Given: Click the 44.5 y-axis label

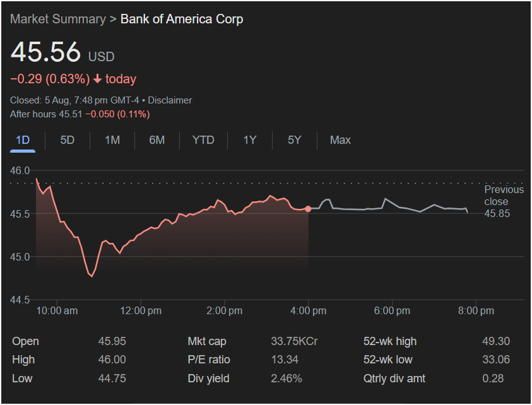Looking at the screenshot, I should pyautogui.click(x=20, y=300).
